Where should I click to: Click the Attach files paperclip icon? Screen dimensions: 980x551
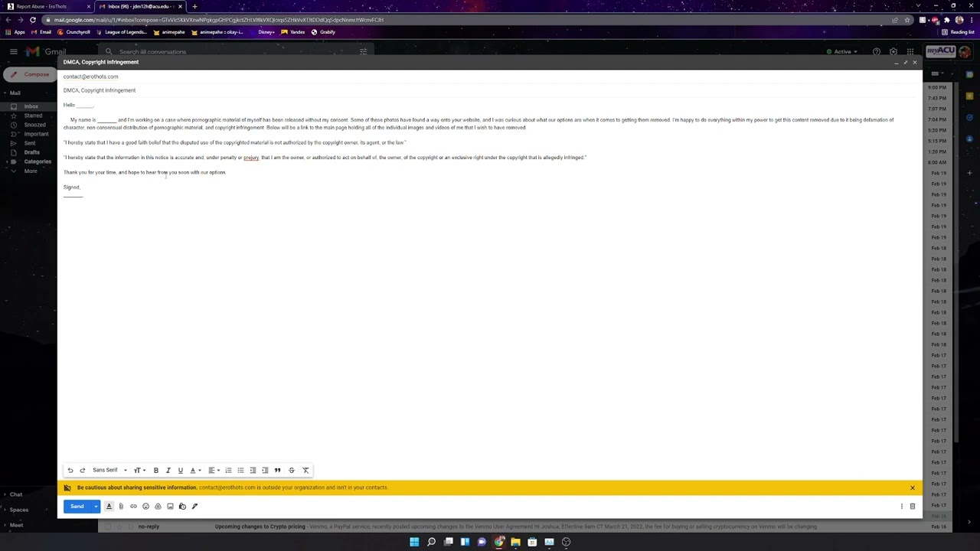pos(121,506)
